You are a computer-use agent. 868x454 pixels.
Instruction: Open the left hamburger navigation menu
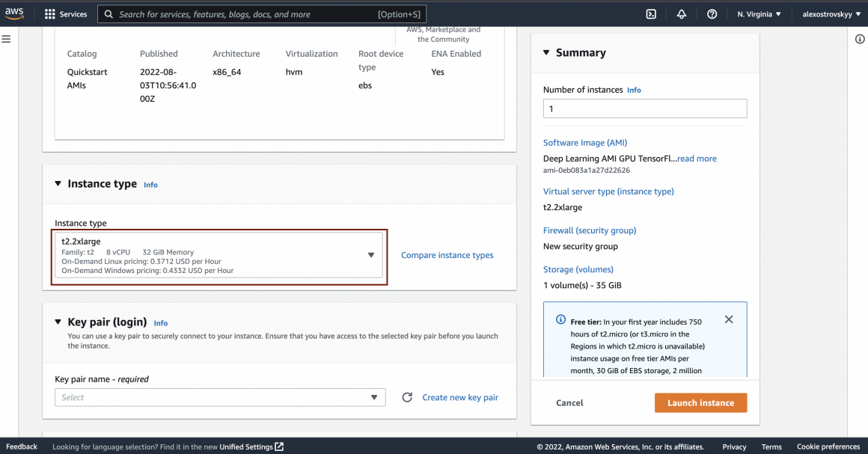(x=6, y=39)
